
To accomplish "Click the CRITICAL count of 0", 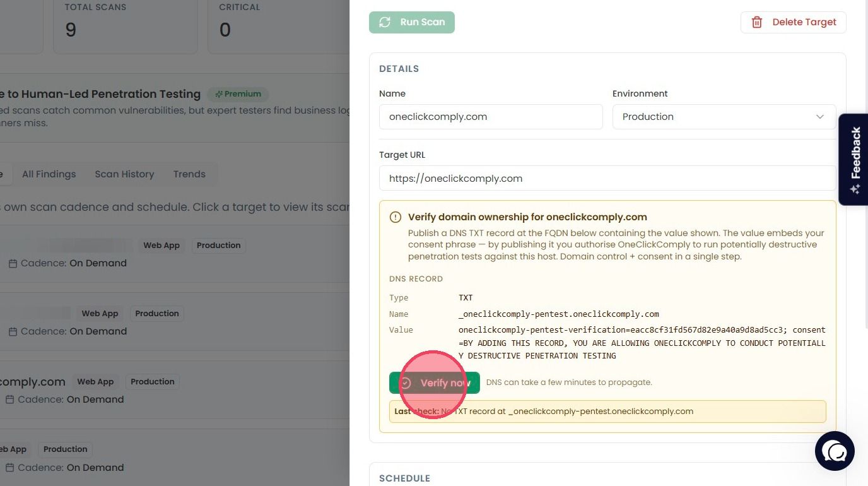I will pos(225,30).
